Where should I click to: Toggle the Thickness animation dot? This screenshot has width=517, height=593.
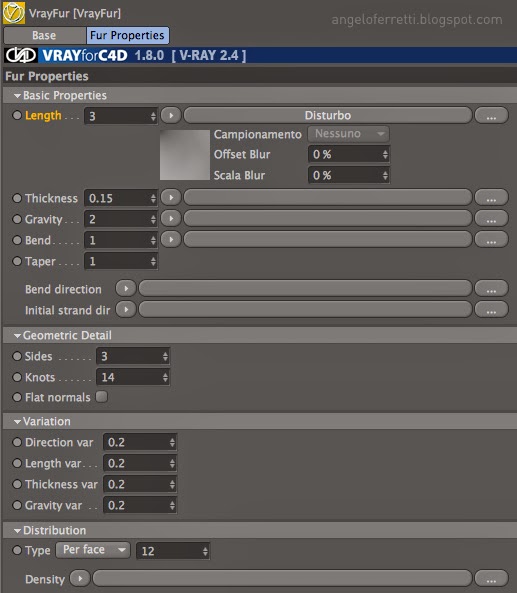(17, 198)
